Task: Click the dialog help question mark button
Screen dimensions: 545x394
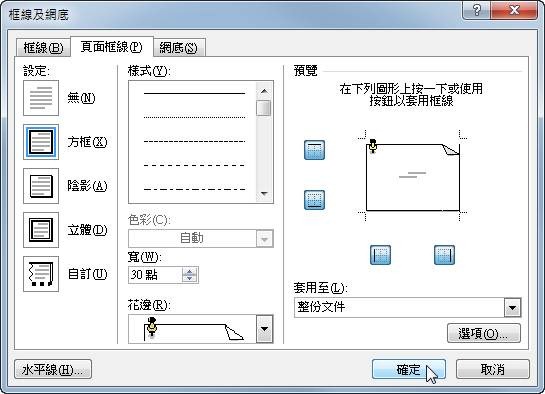Action: click(477, 10)
